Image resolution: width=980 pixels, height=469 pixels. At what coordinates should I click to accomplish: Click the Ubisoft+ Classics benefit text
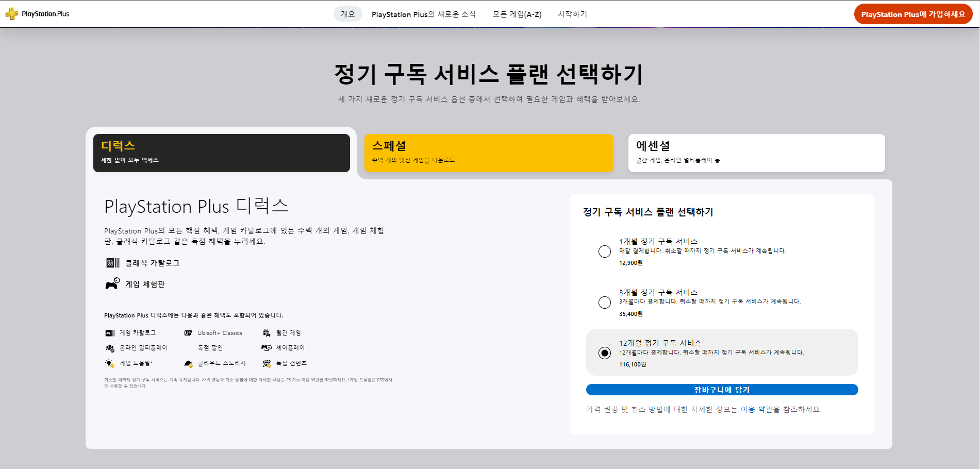tap(220, 333)
